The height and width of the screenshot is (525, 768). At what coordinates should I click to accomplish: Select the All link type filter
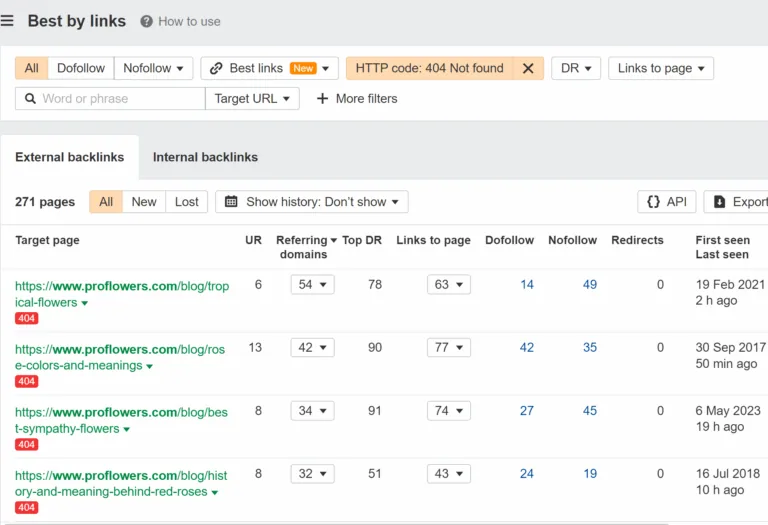point(31,68)
